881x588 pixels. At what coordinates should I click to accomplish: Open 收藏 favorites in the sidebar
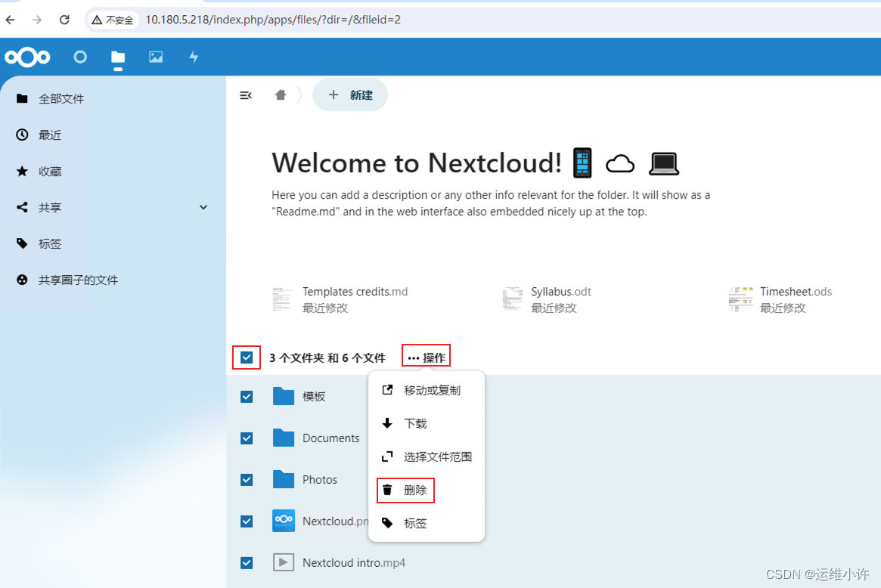point(113,172)
